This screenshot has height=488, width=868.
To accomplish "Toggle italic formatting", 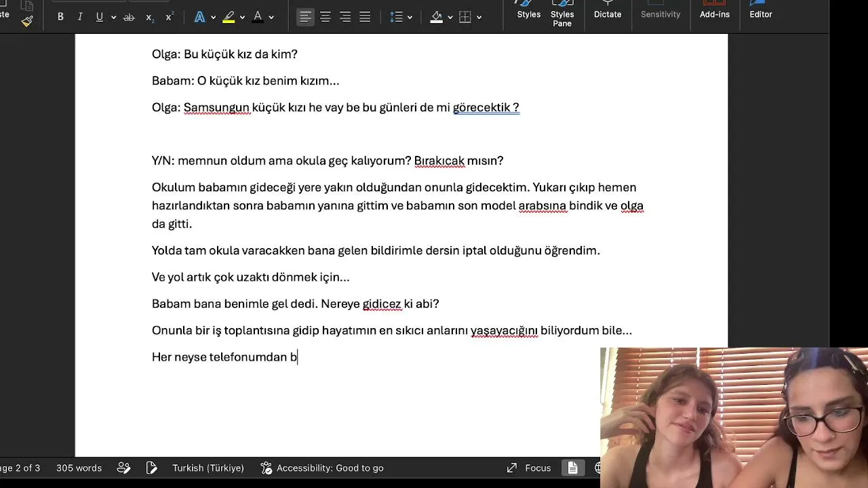I will point(80,17).
